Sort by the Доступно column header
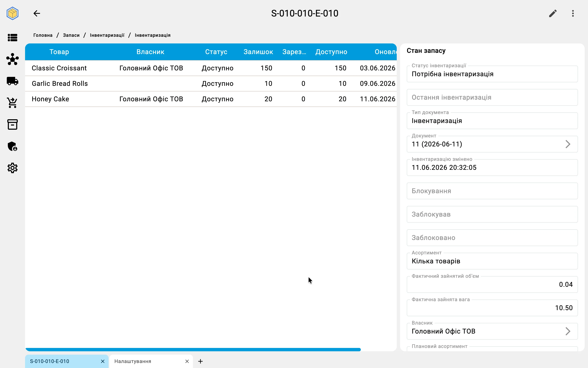 click(x=331, y=52)
